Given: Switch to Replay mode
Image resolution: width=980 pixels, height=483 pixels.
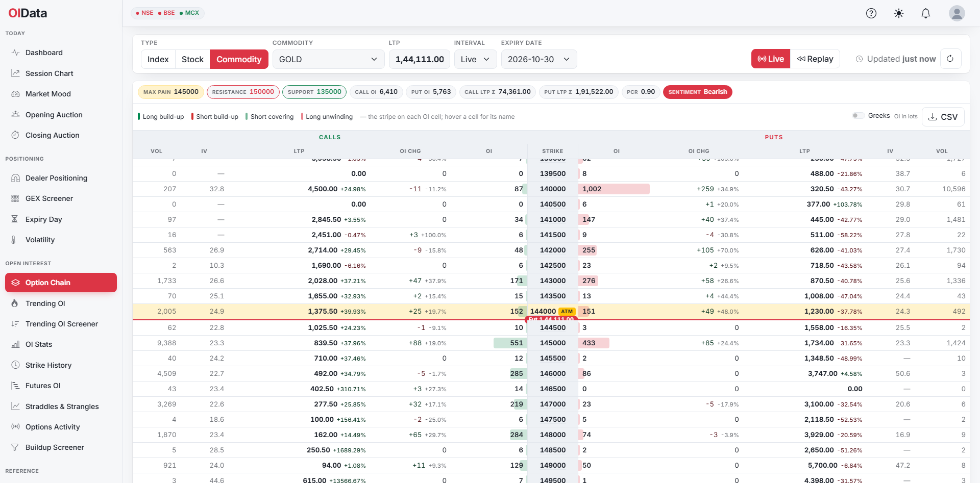Looking at the screenshot, I should pyautogui.click(x=815, y=59).
